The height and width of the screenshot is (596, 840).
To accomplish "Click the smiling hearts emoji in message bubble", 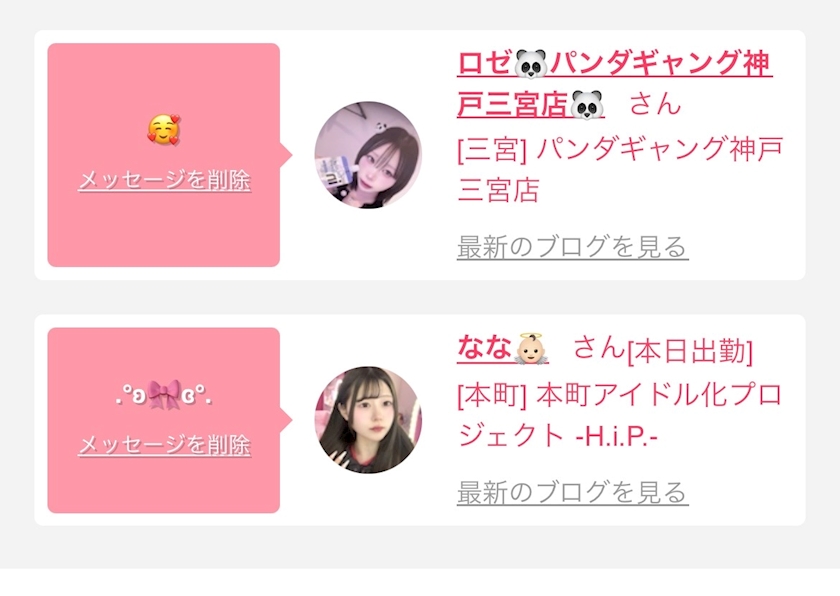I will [x=164, y=130].
